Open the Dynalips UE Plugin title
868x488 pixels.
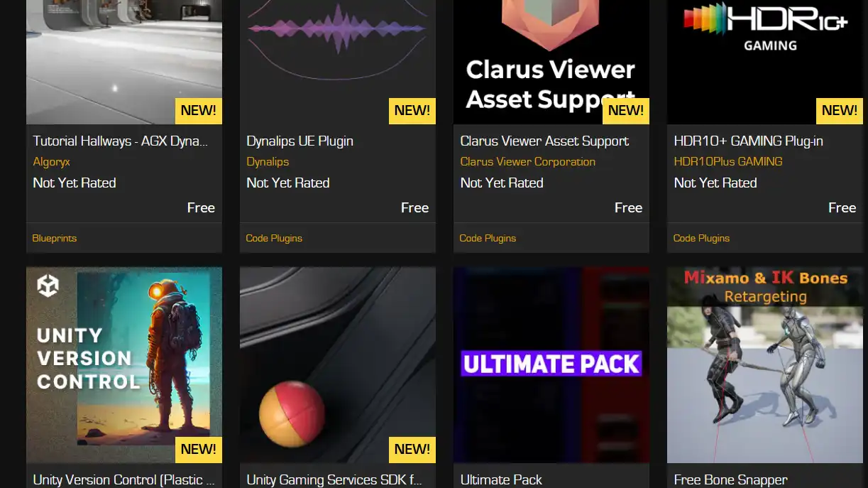(300, 141)
